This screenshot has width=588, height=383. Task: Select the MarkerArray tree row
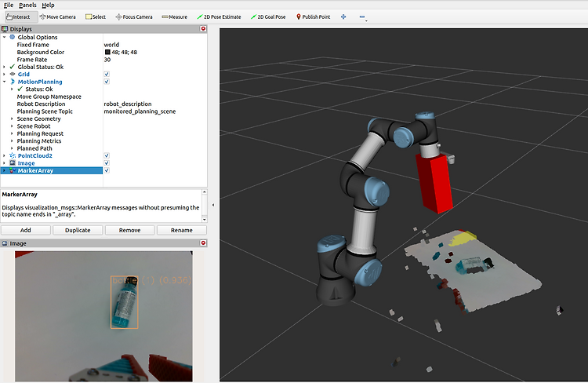click(x=52, y=170)
